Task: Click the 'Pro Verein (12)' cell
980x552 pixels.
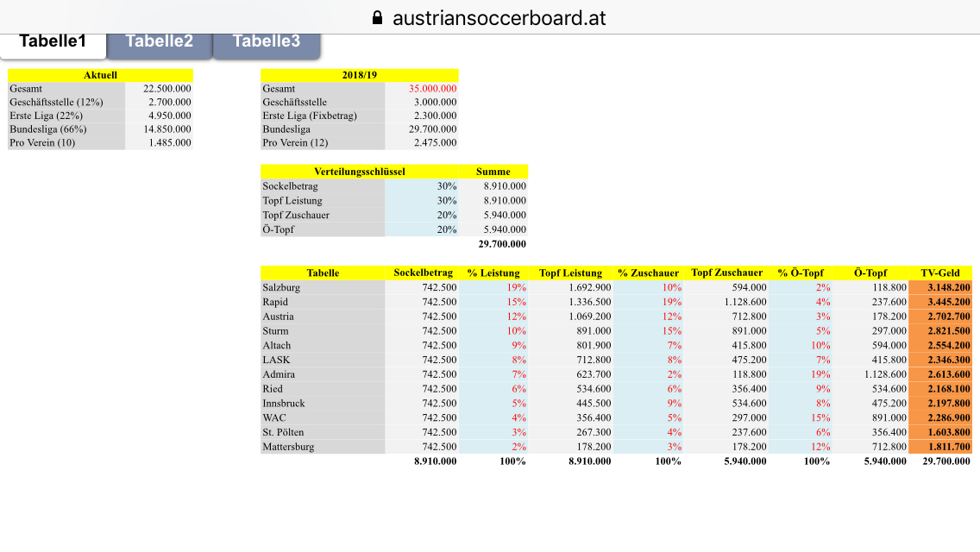Action: click(323, 142)
